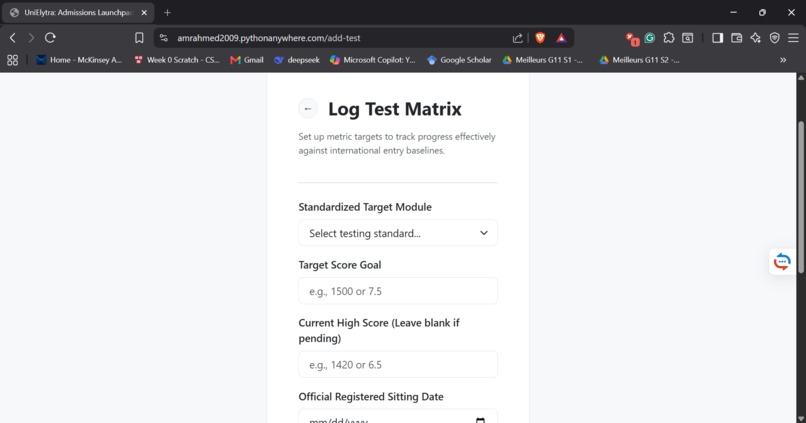Image resolution: width=806 pixels, height=423 pixels.
Task: Show more bookmarks chevron
Action: click(x=783, y=60)
